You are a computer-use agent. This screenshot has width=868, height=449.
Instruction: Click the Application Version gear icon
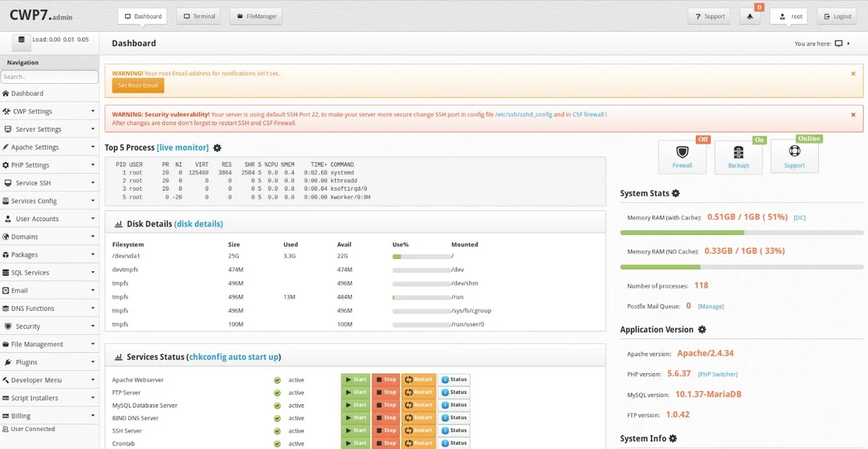701,330
